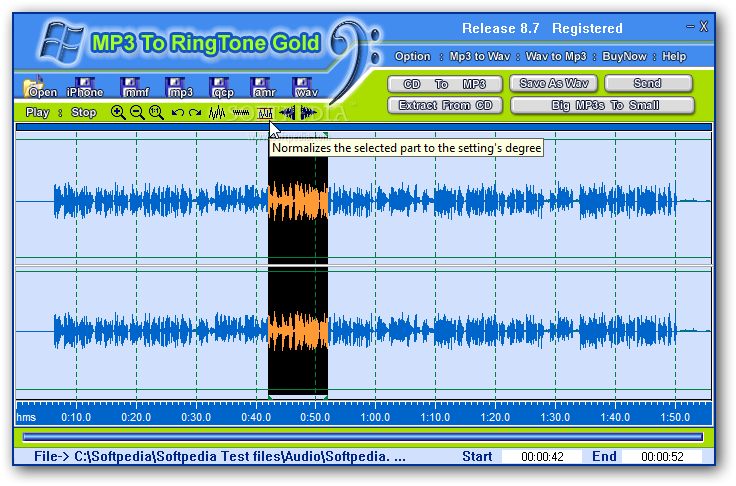Click the 0:20.0 mark on time ruler
Viewport: 736px width, 486px height.
136,417
